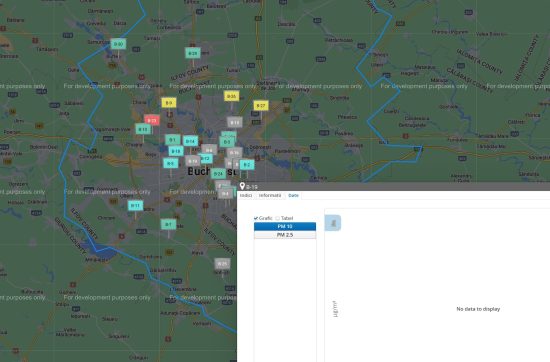Image resolution: width=550 pixels, height=362 pixels.
Task: Click the B-24 station marker
Action: (x=218, y=173)
